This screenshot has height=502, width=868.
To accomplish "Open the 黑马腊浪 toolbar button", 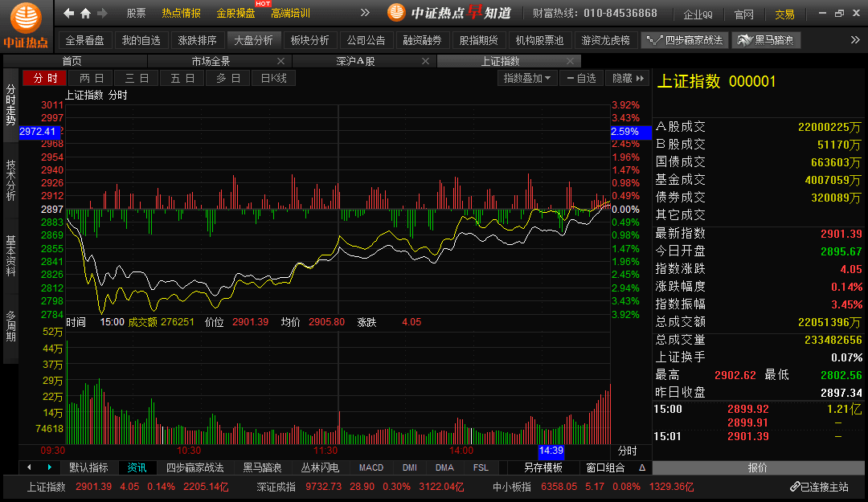I will click(766, 40).
